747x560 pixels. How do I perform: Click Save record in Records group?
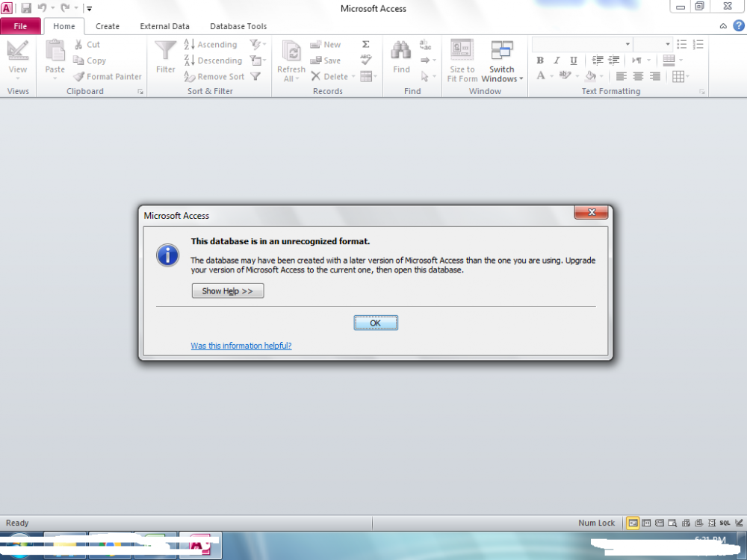click(x=326, y=60)
